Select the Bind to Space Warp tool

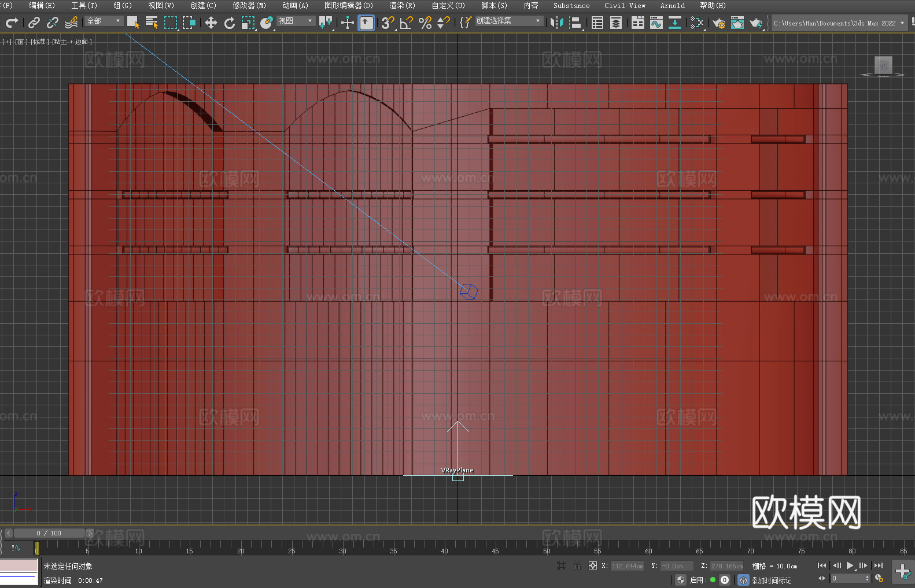click(x=71, y=23)
